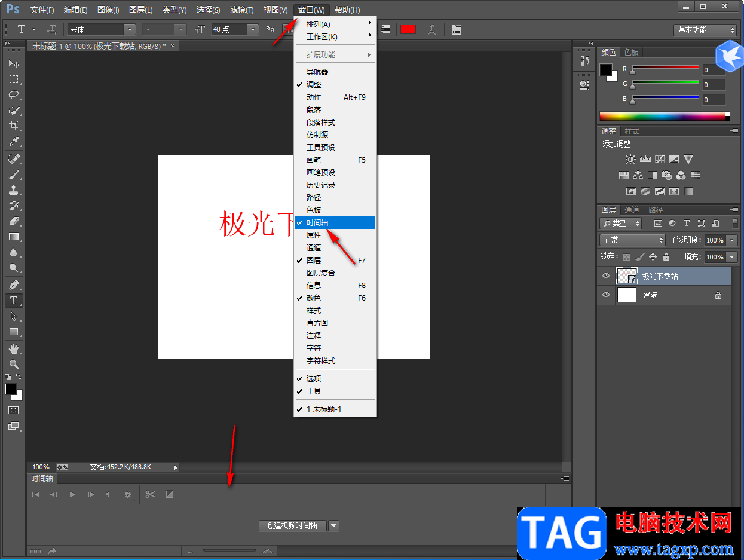Choose 时间轴 in the Window menu
The image size is (744, 560).
335,222
